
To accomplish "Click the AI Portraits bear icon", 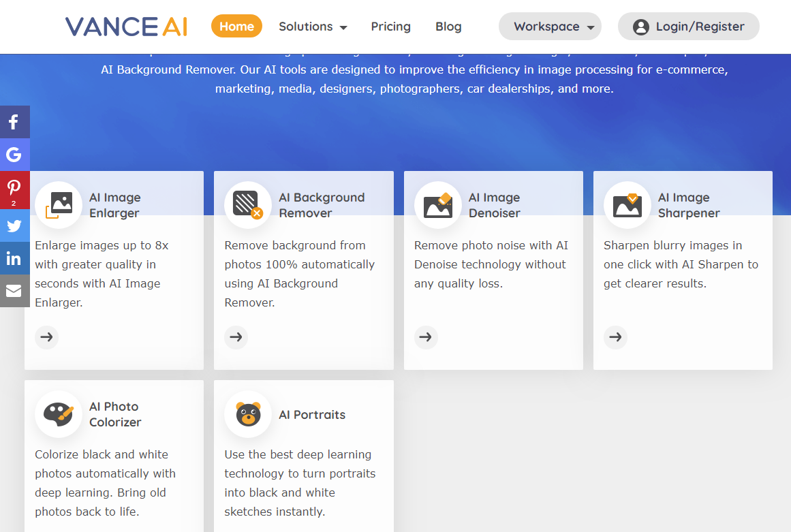I will [248, 414].
